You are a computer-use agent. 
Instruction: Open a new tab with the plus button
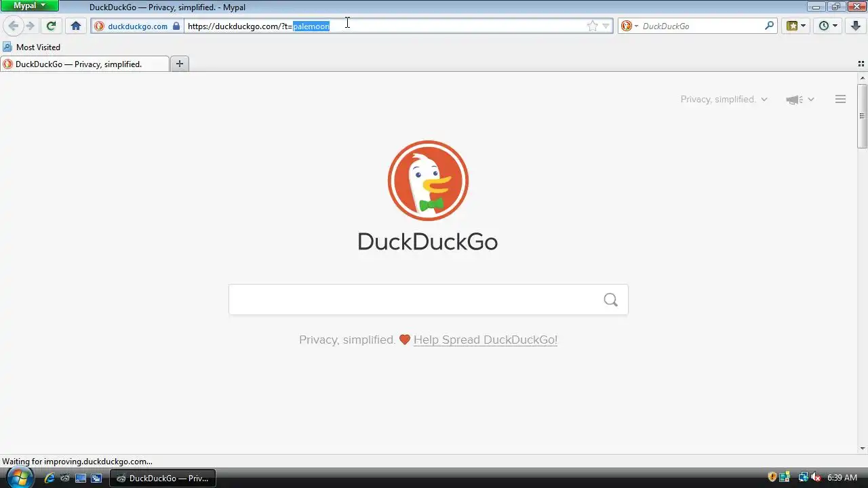coord(180,64)
